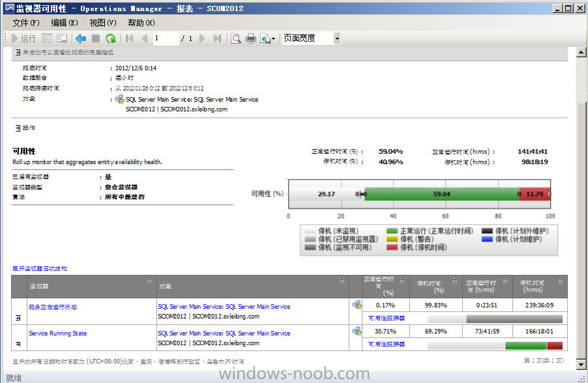Click the gray 29.17 availability bar segment
This screenshot has width=588, height=383.
pos(326,194)
